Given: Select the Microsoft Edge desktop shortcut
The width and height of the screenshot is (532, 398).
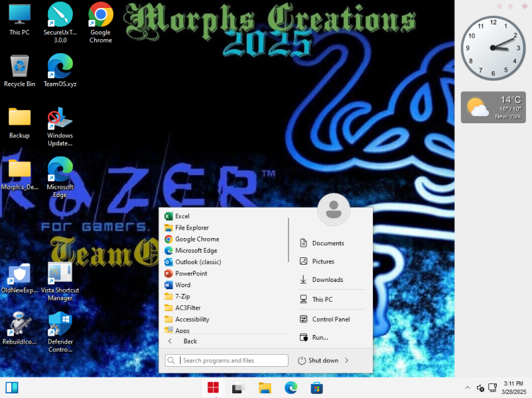Looking at the screenshot, I should [60, 178].
